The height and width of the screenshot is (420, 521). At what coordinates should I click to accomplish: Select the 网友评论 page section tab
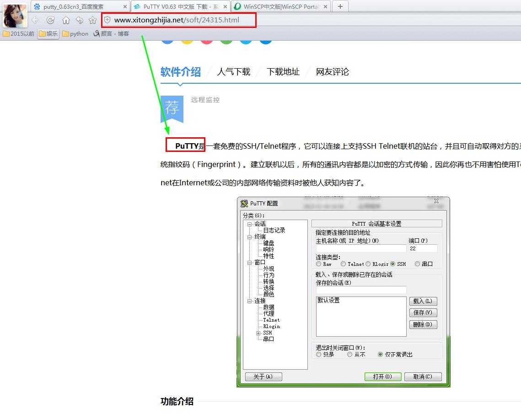(x=332, y=72)
